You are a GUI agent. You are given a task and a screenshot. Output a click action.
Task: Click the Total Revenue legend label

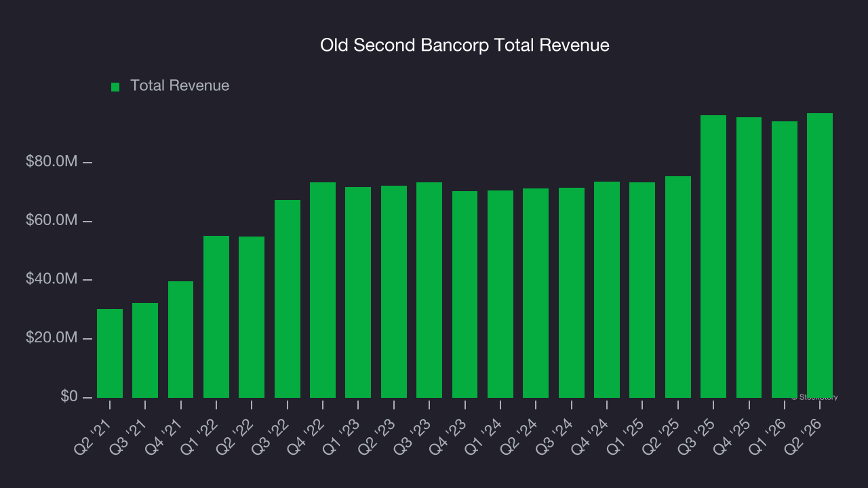(x=180, y=85)
